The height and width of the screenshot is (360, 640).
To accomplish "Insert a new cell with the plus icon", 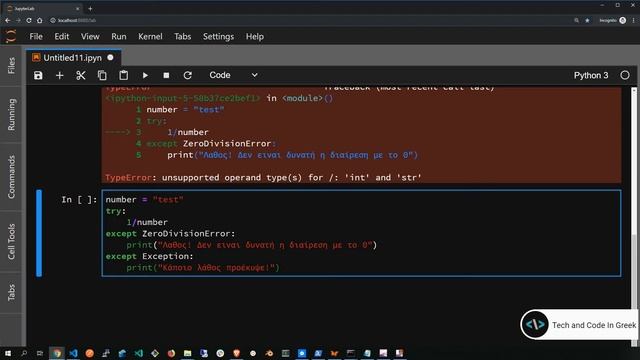I will tap(60, 76).
